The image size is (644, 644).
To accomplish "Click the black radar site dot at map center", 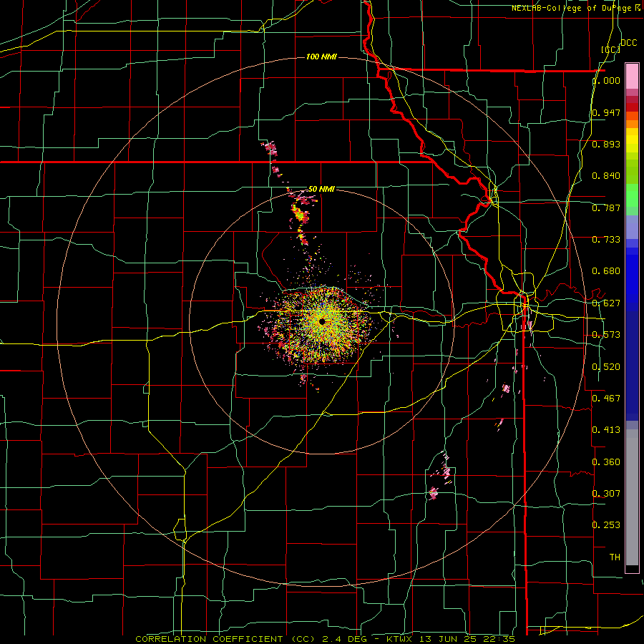I will coord(322,321).
